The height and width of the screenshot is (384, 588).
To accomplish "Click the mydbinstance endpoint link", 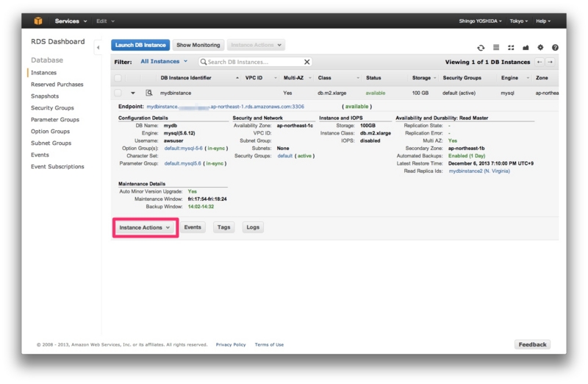I will [x=226, y=107].
